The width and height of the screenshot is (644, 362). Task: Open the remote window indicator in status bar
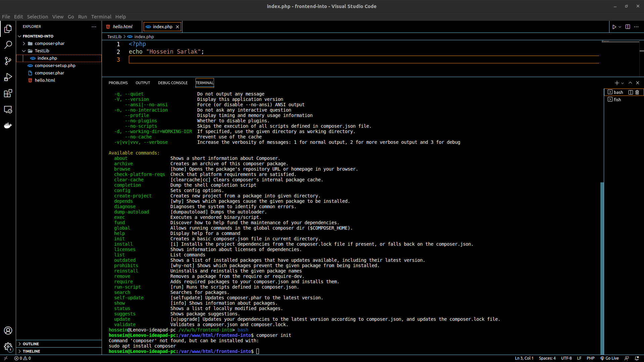point(6,358)
